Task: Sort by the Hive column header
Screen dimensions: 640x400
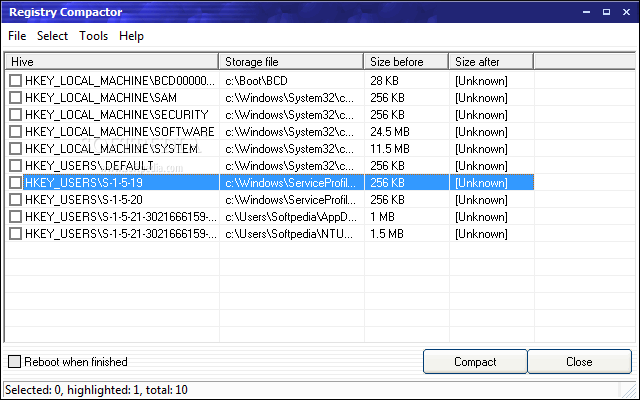Action: [112, 62]
